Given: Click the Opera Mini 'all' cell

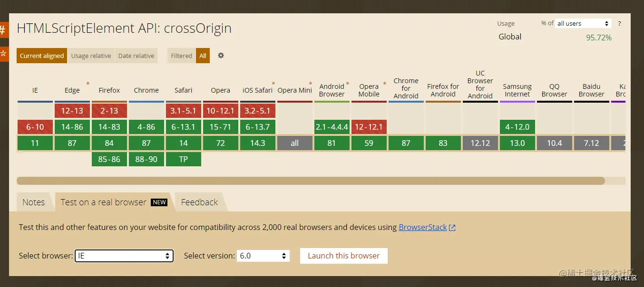Looking at the screenshot, I should (295, 143).
